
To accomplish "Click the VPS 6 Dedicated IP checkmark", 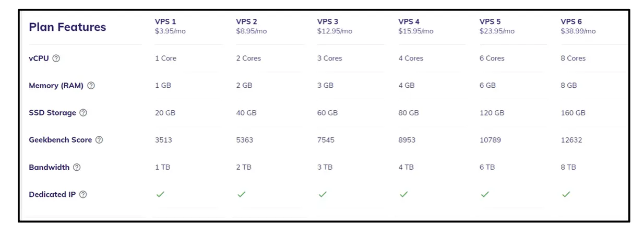I will [566, 194].
